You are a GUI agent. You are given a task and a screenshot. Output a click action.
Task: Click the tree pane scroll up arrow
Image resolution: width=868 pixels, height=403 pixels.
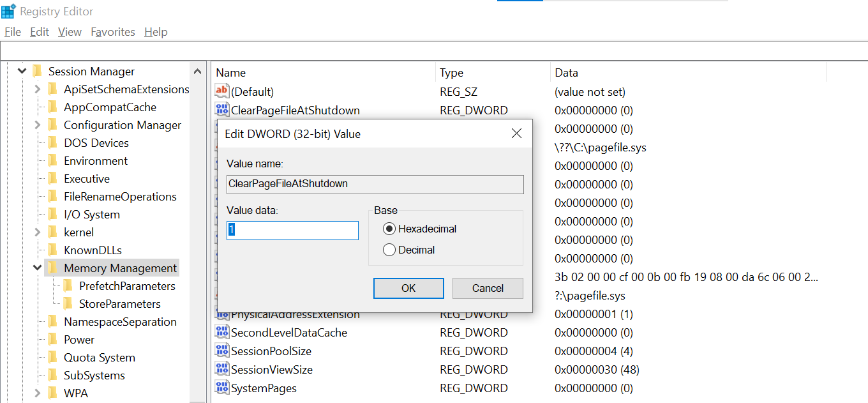tap(197, 72)
